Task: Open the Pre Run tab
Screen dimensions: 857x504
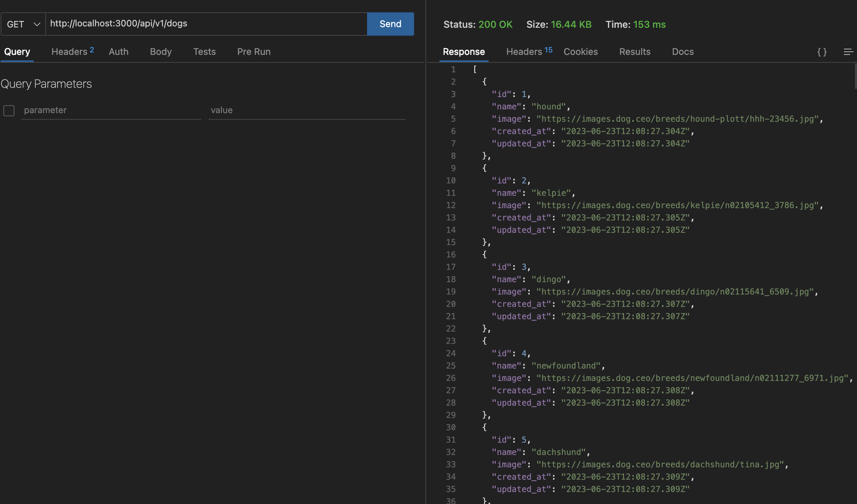Action: [x=254, y=51]
